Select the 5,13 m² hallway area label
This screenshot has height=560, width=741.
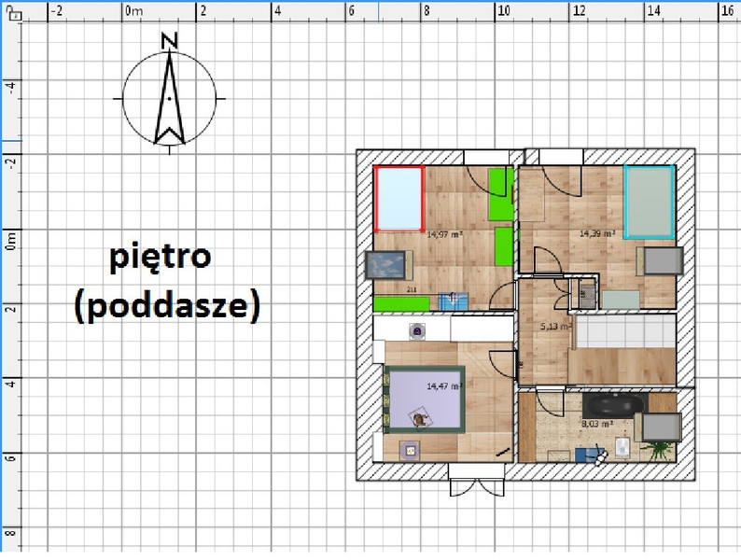pyautogui.click(x=554, y=327)
